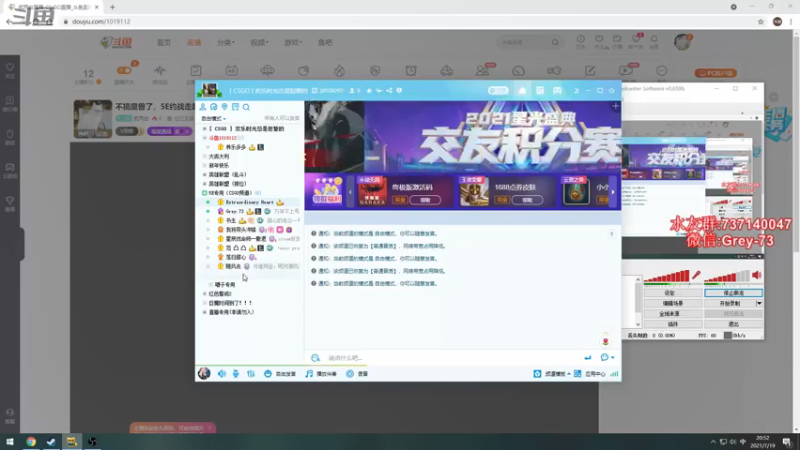Viewport: 800px width, 450px height.
Task: Open the 首页 tab on Douyu page
Action: [164, 42]
